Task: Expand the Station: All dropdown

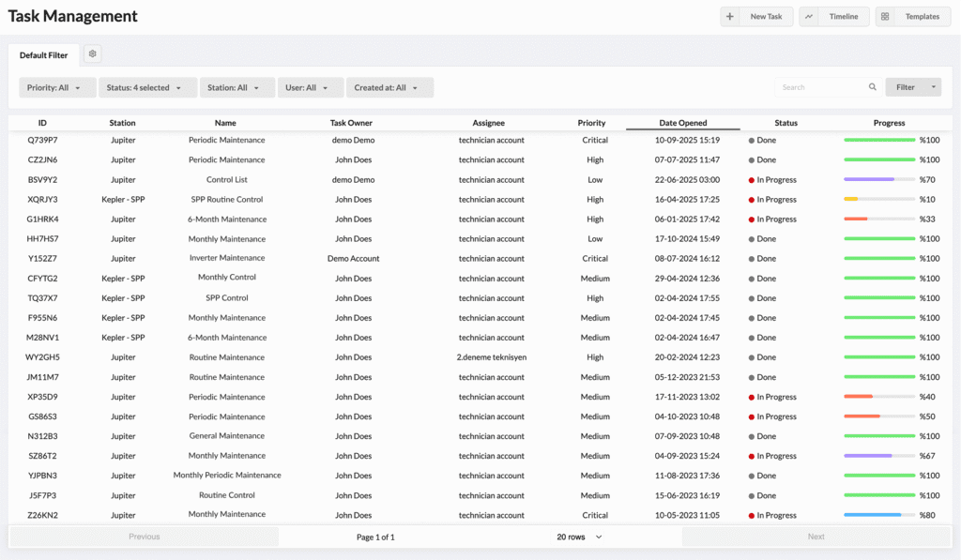Action: pos(236,87)
